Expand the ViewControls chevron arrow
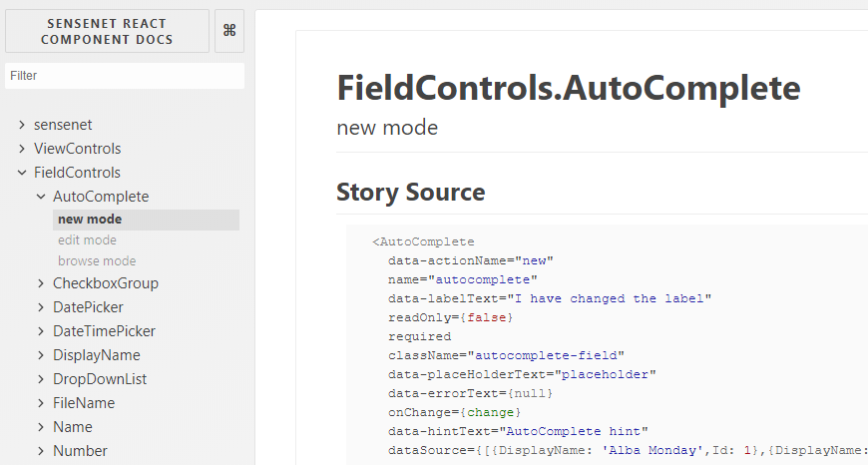The width and height of the screenshot is (868, 465). tap(22, 149)
